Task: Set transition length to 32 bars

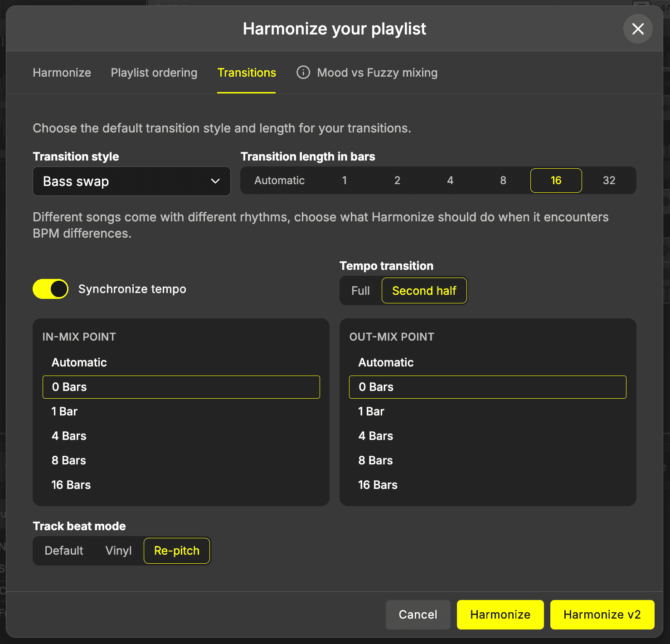Action: tap(609, 181)
